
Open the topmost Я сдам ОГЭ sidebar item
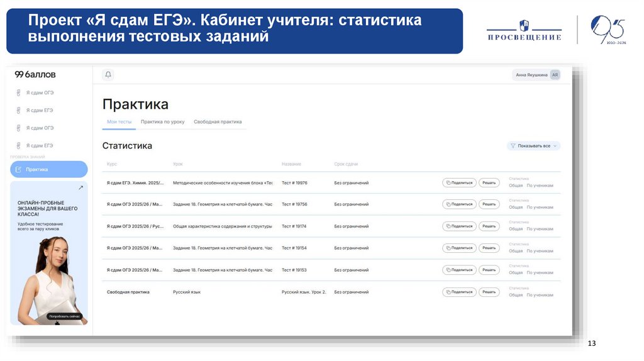click(40, 93)
